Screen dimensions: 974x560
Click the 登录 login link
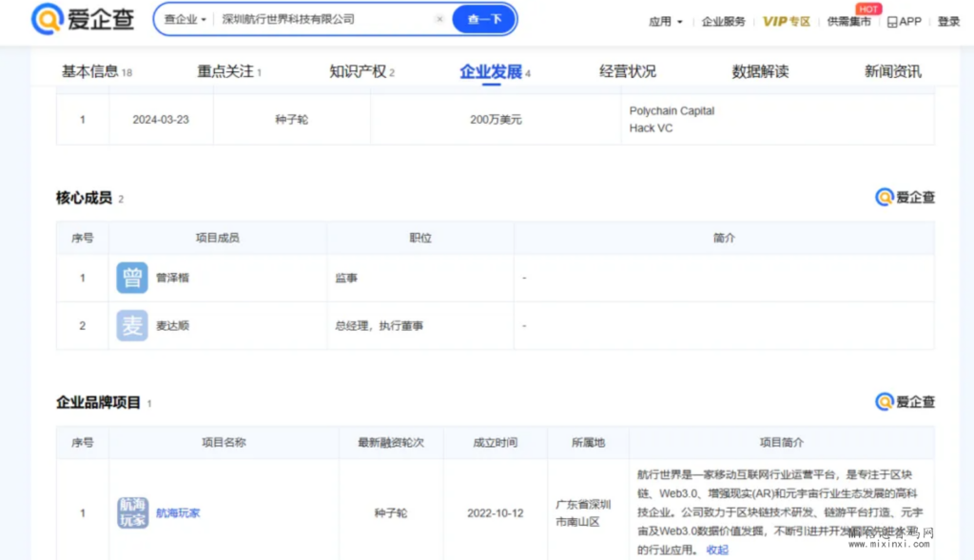click(x=948, y=21)
